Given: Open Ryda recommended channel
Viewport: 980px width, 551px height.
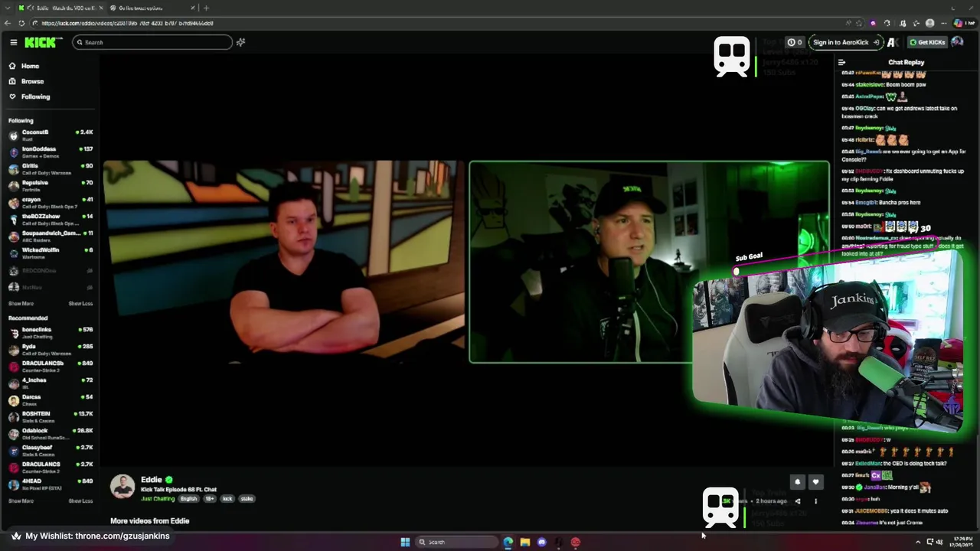Looking at the screenshot, I should point(49,350).
